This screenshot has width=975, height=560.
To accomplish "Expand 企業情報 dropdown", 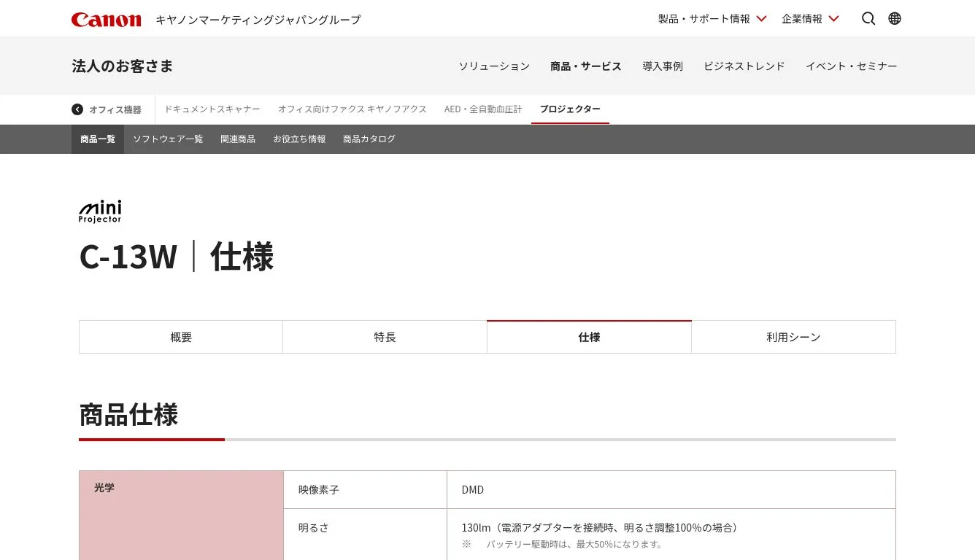I will pos(810,19).
